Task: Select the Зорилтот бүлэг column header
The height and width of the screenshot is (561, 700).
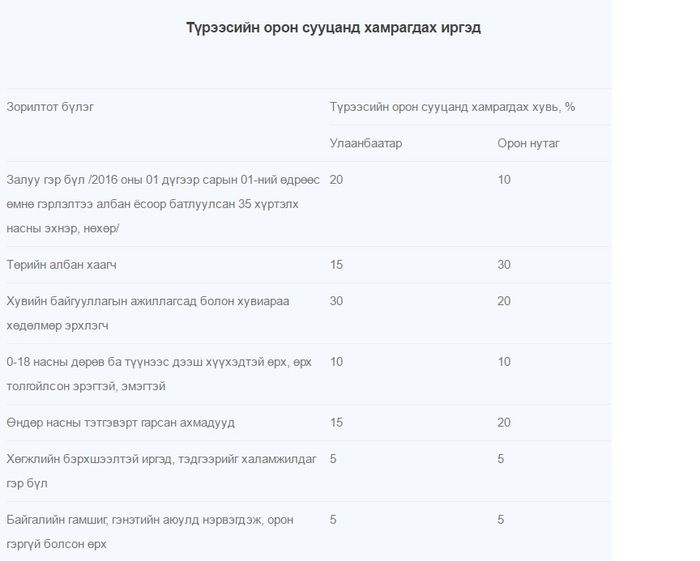Action: pos(50,107)
